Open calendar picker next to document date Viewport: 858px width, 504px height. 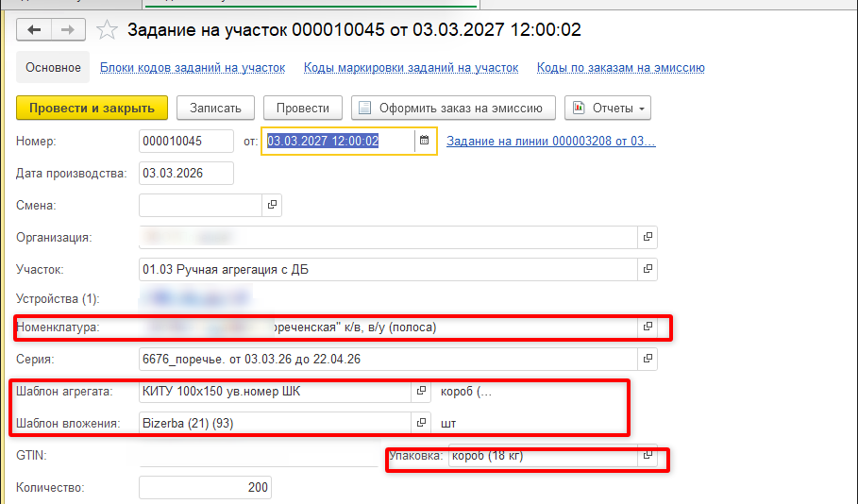pos(425,141)
